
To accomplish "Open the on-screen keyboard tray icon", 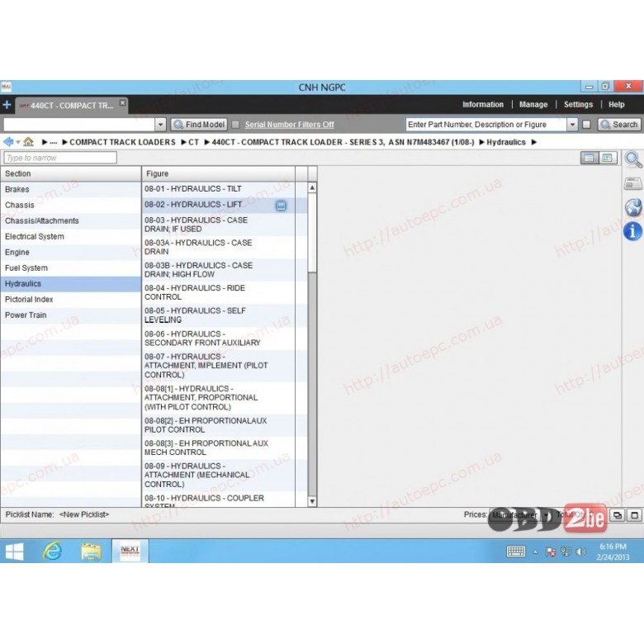I will (516, 552).
